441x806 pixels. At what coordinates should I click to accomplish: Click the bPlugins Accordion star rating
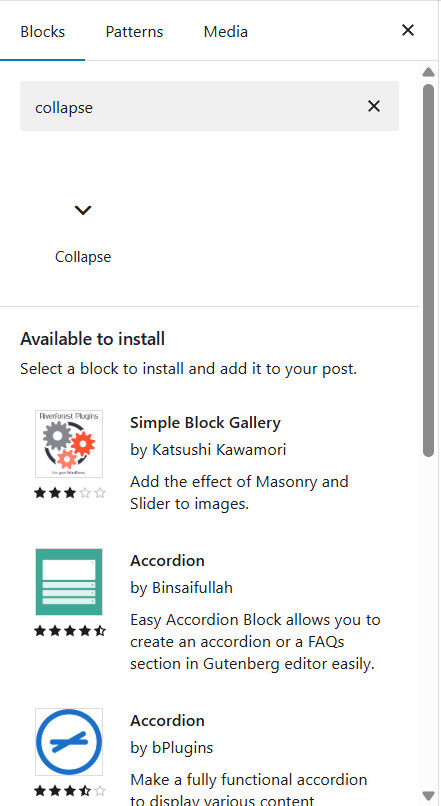click(x=69, y=790)
